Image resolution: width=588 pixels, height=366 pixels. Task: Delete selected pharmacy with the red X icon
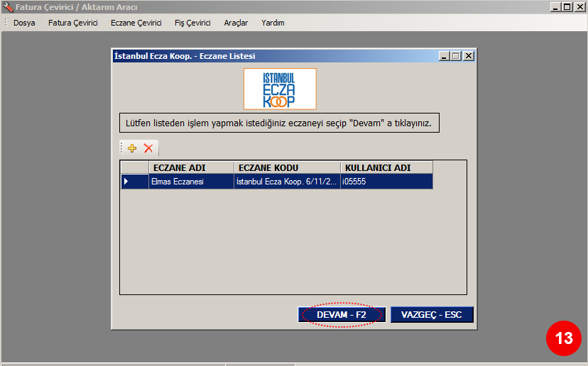coord(148,148)
